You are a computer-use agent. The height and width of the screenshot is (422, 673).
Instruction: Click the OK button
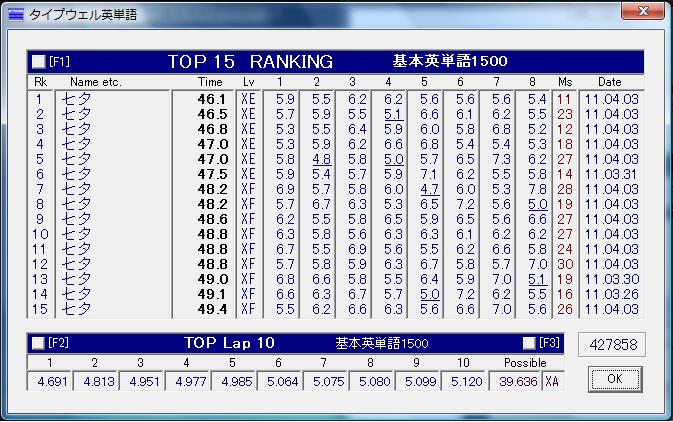[615, 379]
